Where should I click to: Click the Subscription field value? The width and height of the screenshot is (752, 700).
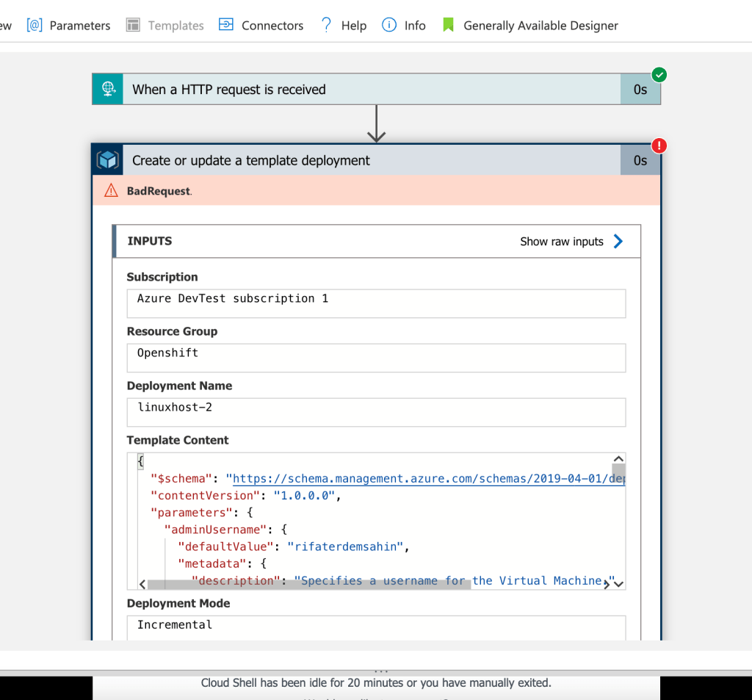(377, 303)
